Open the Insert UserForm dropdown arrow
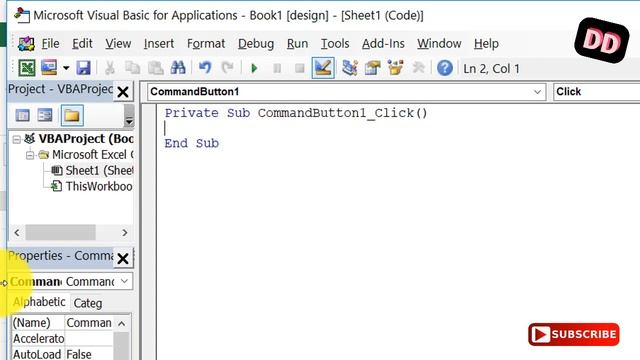 (x=66, y=68)
